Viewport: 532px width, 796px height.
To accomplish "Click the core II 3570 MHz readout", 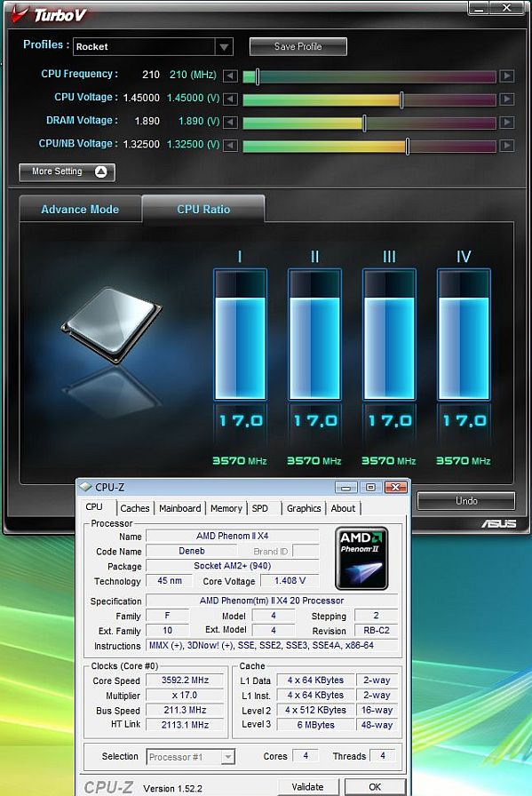I will click(314, 461).
